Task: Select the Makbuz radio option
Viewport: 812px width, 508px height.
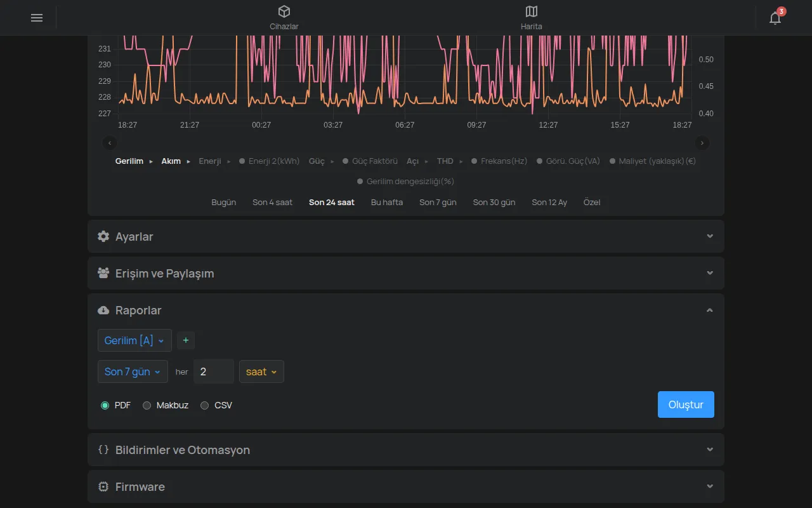Action: point(147,405)
